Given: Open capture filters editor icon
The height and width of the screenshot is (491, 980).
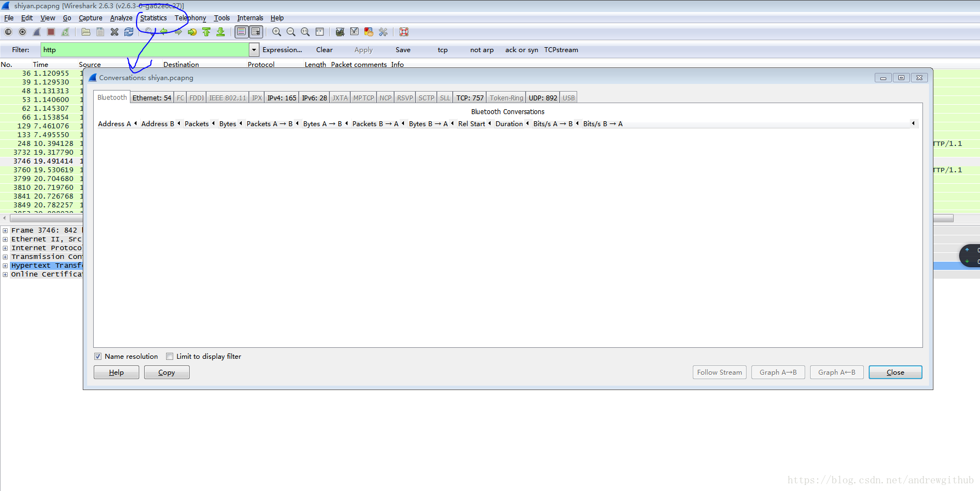Looking at the screenshot, I should [340, 32].
